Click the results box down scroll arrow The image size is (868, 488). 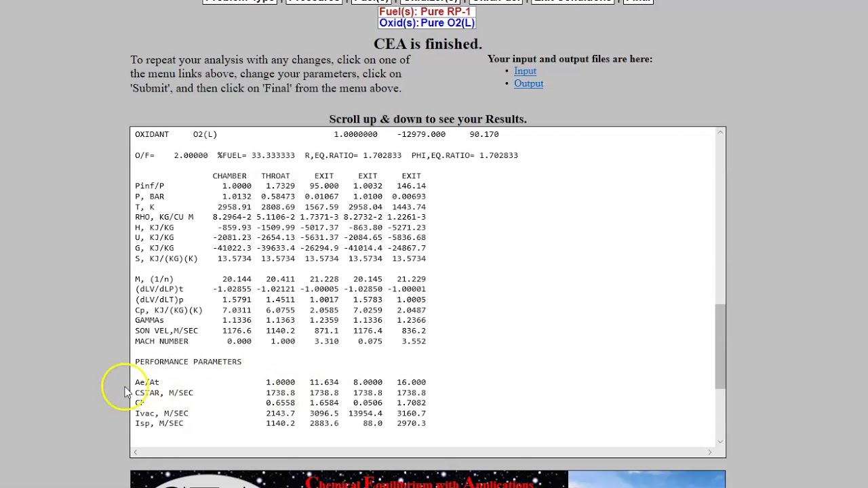coord(720,441)
